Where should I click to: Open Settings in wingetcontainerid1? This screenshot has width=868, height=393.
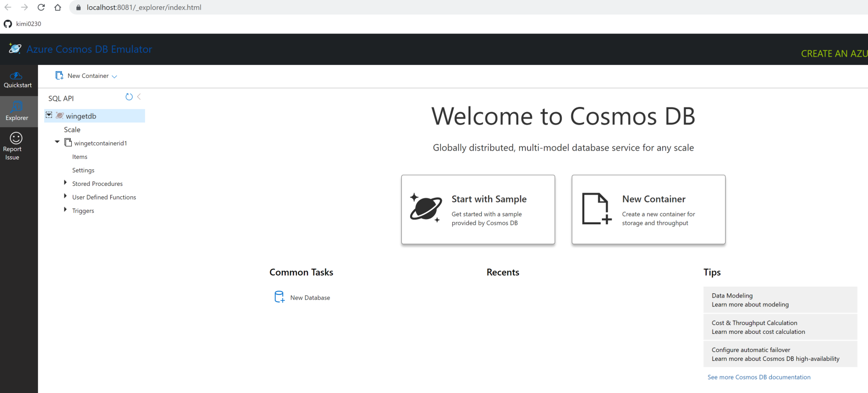tap(83, 170)
